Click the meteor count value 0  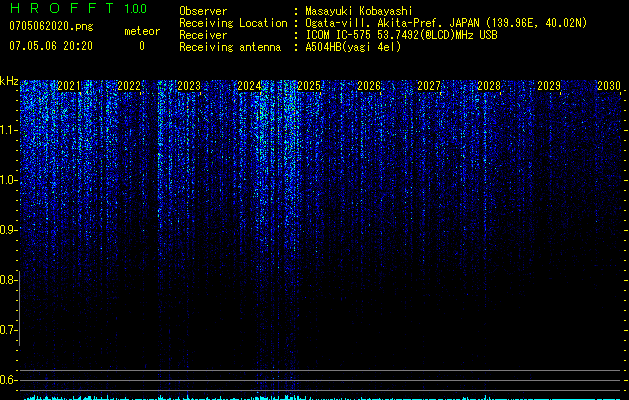tap(142, 46)
